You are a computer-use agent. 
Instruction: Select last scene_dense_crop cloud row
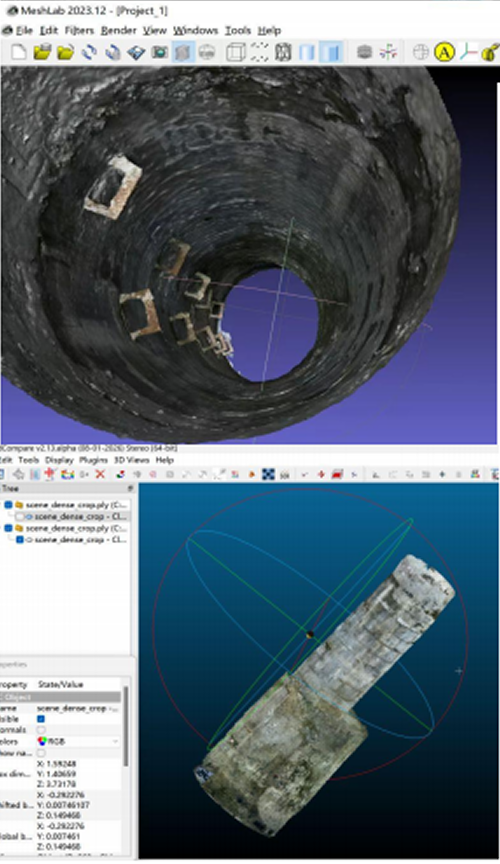(80, 540)
